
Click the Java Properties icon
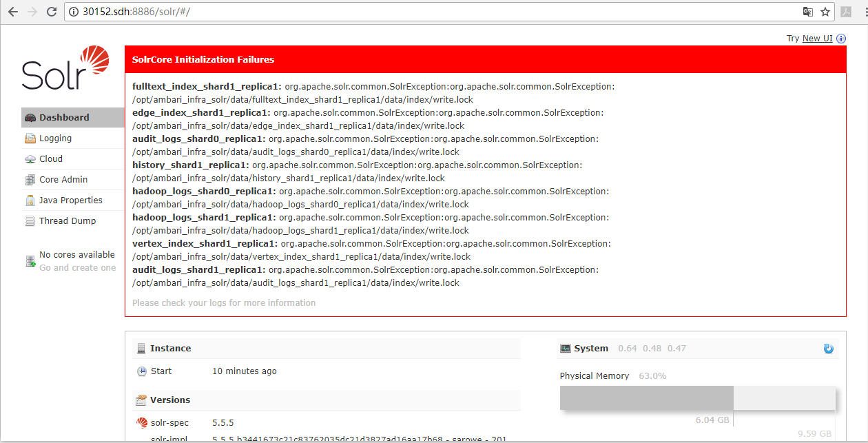[x=30, y=200]
